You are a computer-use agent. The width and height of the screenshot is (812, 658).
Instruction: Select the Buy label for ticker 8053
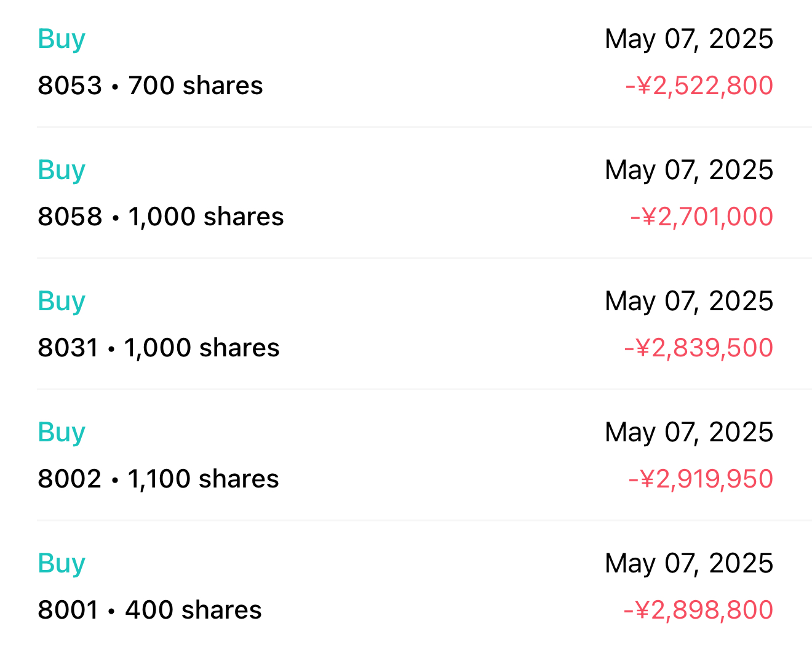coord(62,39)
